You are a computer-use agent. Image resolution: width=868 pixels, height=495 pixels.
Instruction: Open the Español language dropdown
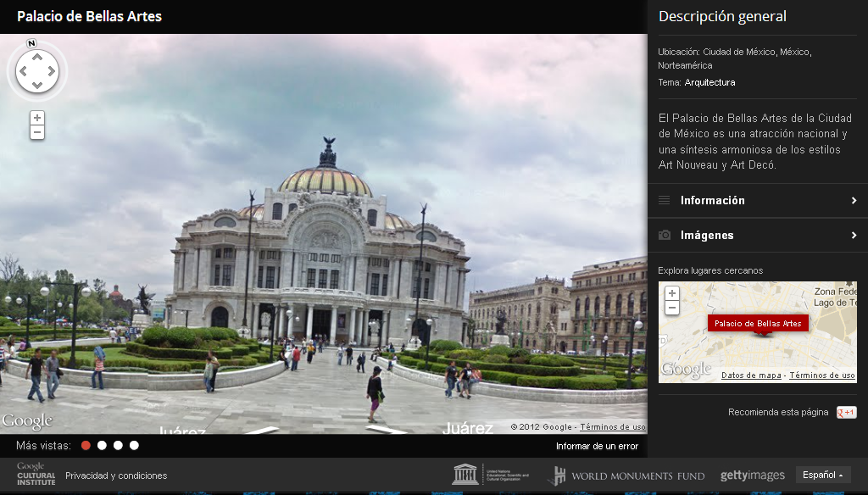pyautogui.click(x=821, y=476)
